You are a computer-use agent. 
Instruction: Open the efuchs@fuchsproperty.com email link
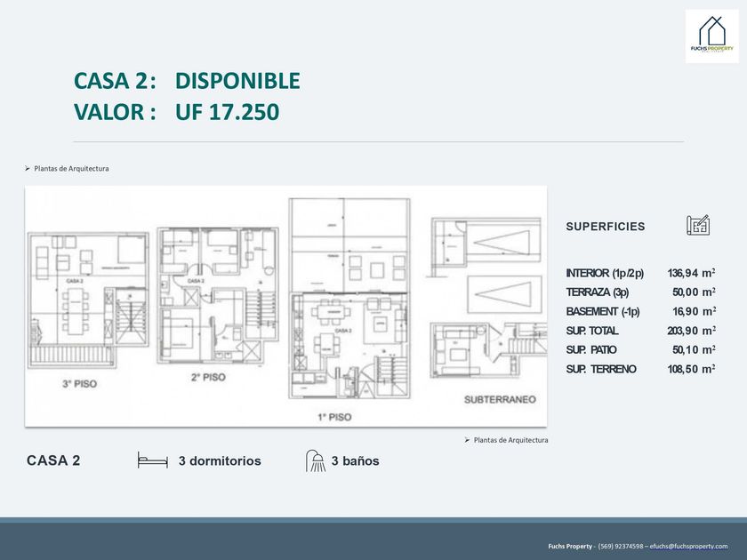(x=688, y=546)
